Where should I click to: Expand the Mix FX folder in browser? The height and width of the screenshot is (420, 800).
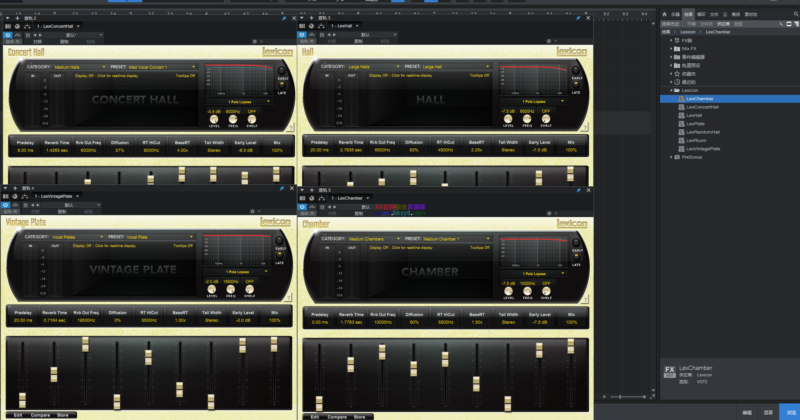[x=671, y=48]
